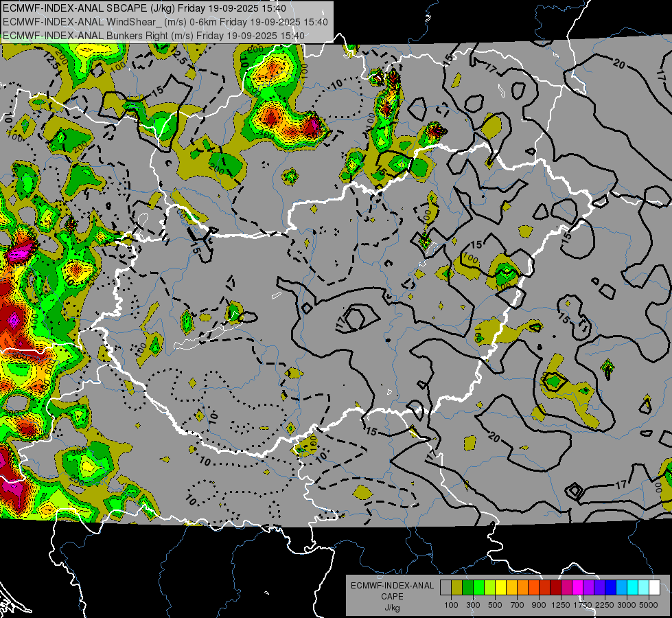The width and height of the screenshot is (672, 618).
Task: Select the bright green 300 legend swatch
Action: [478, 587]
